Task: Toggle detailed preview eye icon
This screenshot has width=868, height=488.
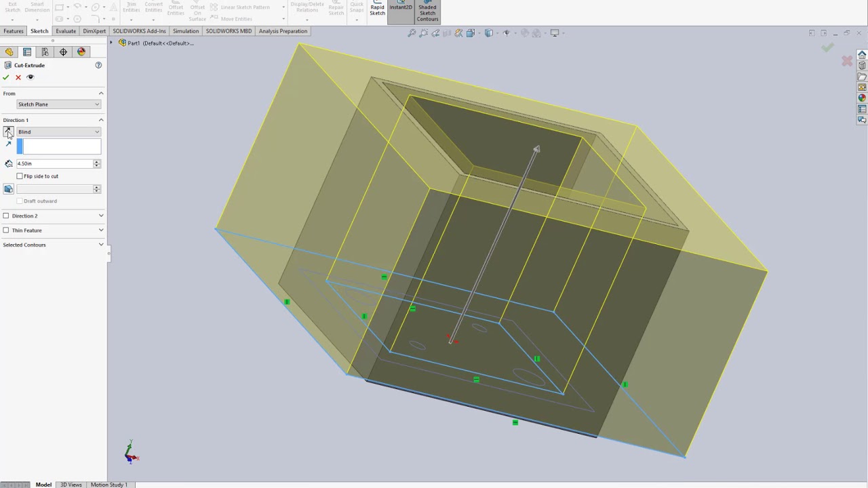Action: point(30,77)
